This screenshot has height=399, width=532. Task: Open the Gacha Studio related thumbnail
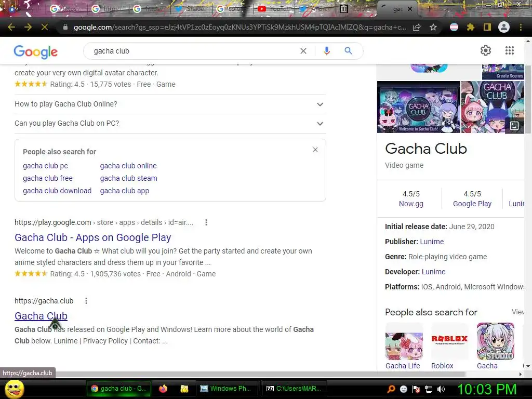pos(495,341)
